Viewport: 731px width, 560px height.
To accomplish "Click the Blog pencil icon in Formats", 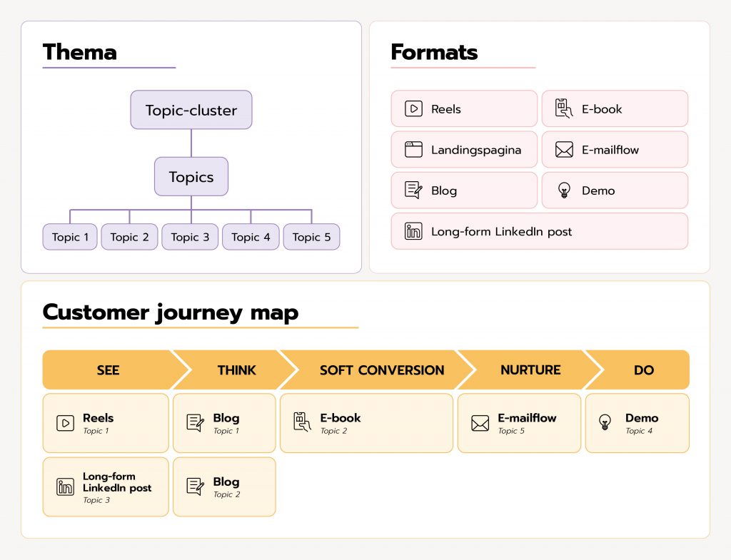I will (x=413, y=190).
